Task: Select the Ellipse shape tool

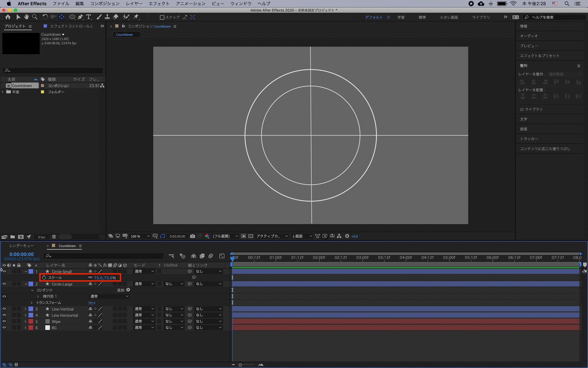Action: coord(72,17)
